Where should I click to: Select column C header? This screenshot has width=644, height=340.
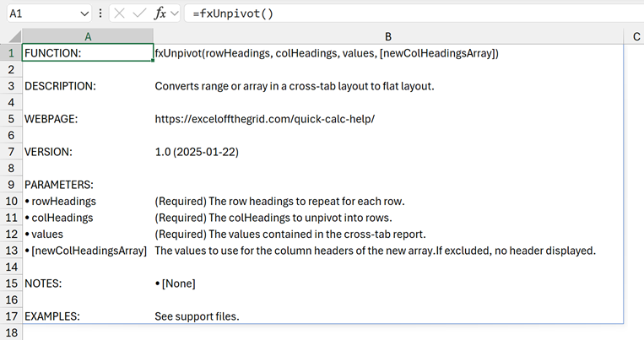tap(634, 36)
